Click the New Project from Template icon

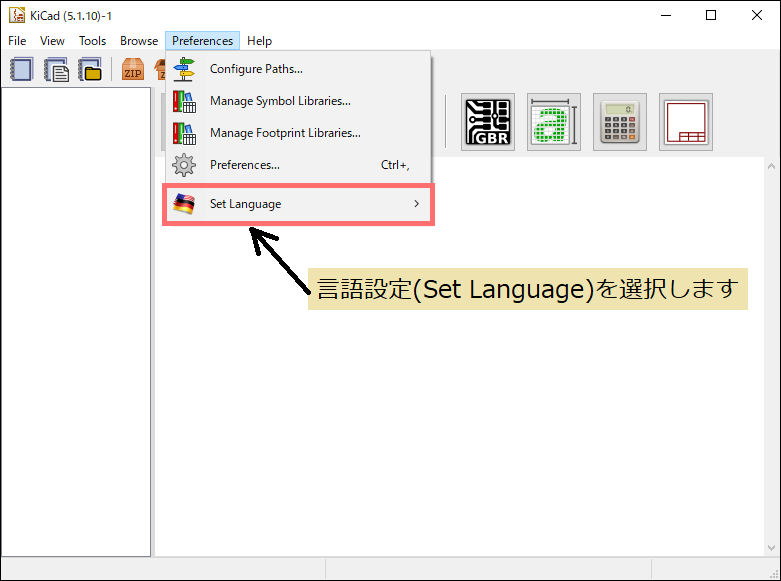(x=56, y=69)
